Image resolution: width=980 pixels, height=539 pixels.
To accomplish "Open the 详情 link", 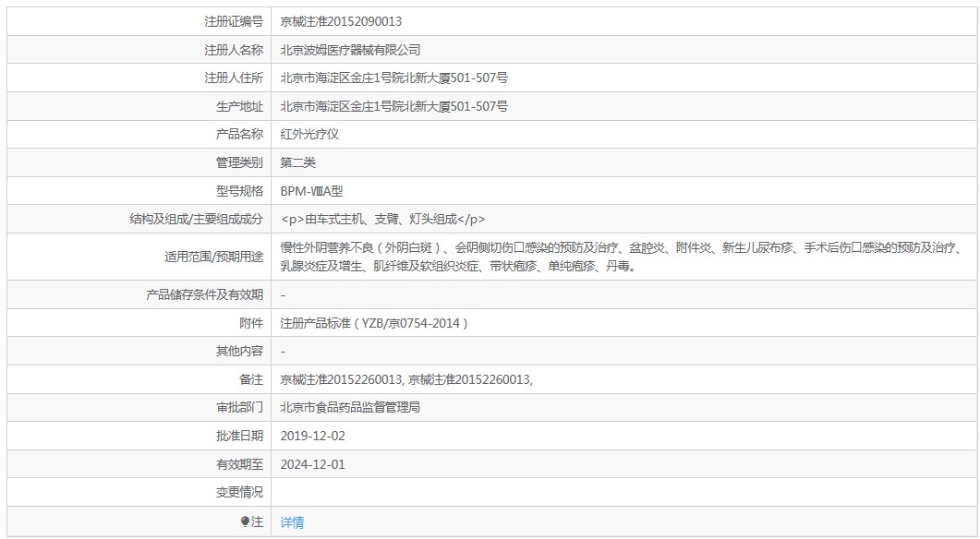I will pos(292,522).
